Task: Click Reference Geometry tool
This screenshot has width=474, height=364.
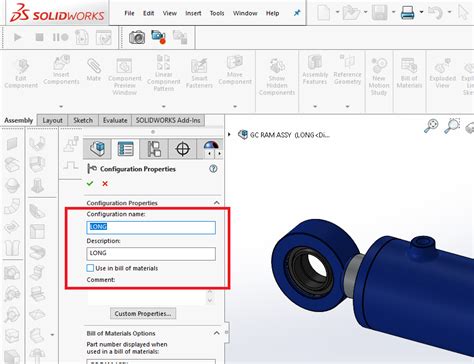Action: pyautogui.click(x=347, y=70)
